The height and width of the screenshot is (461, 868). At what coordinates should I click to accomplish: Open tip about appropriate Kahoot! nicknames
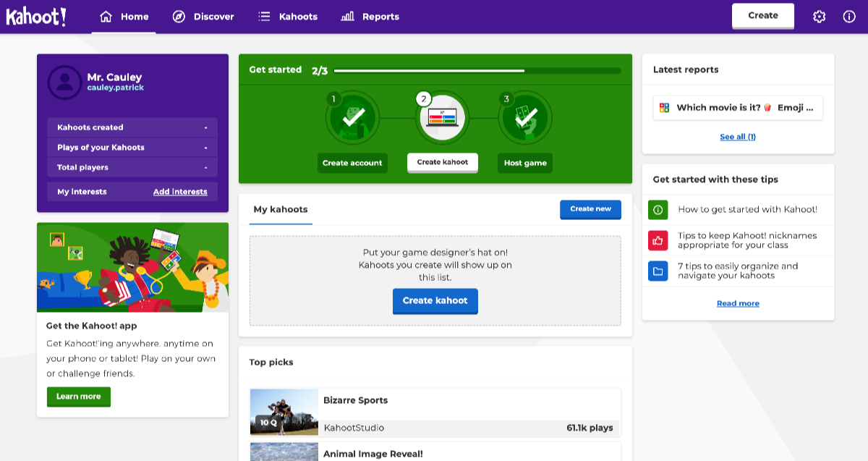tap(747, 240)
